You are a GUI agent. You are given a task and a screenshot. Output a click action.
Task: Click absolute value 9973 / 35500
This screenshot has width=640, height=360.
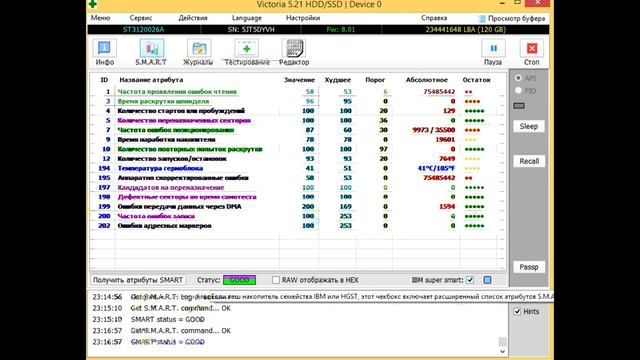pyautogui.click(x=433, y=130)
